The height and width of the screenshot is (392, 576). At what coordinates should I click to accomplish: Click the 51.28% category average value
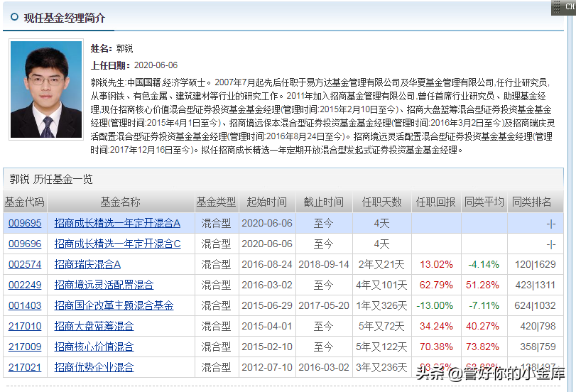pyautogui.click(x=482, y=285)
